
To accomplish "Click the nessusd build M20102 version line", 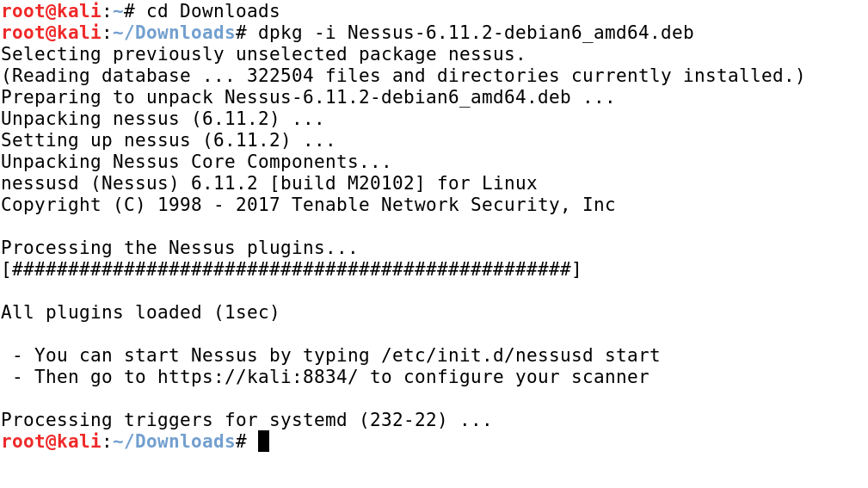I will pos(269,183).
